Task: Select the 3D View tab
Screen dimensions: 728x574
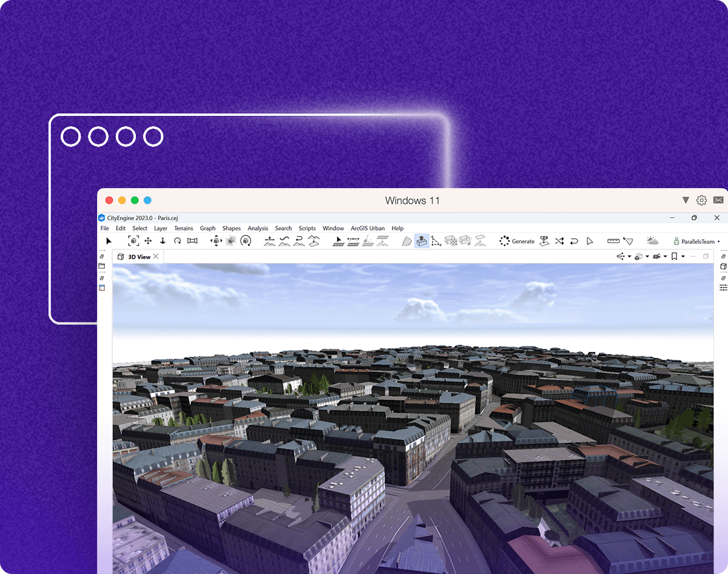Action: 138,257
